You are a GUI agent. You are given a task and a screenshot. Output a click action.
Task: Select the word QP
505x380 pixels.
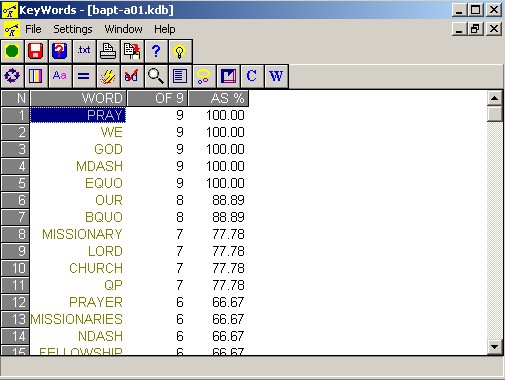pos(113,285)
